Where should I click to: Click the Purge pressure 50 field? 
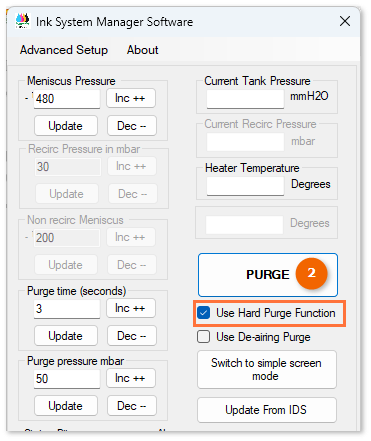[x=67, y=379]
